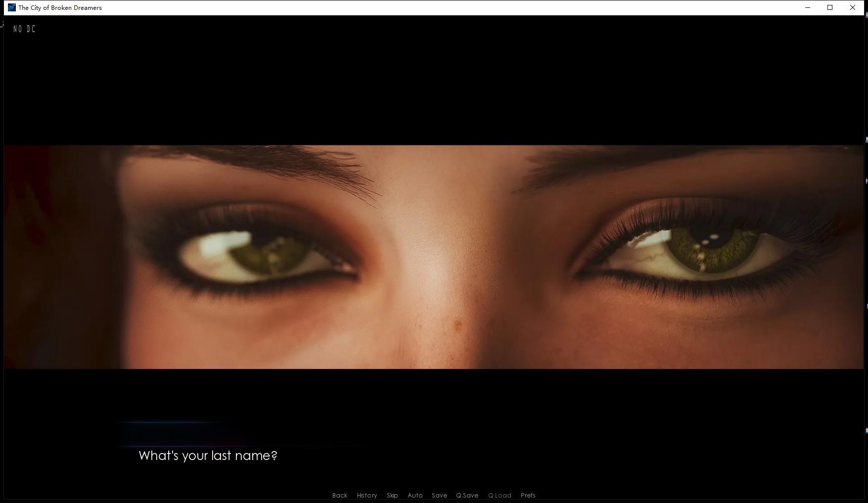Go back with the Back button
The height and width of the screenshot is (503, 868).
coord(340,495)
